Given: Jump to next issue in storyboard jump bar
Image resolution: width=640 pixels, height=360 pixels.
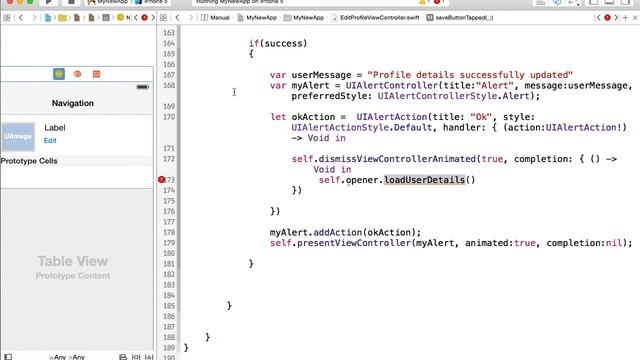Looking at the screenshot, I should (x=153, y=18).
